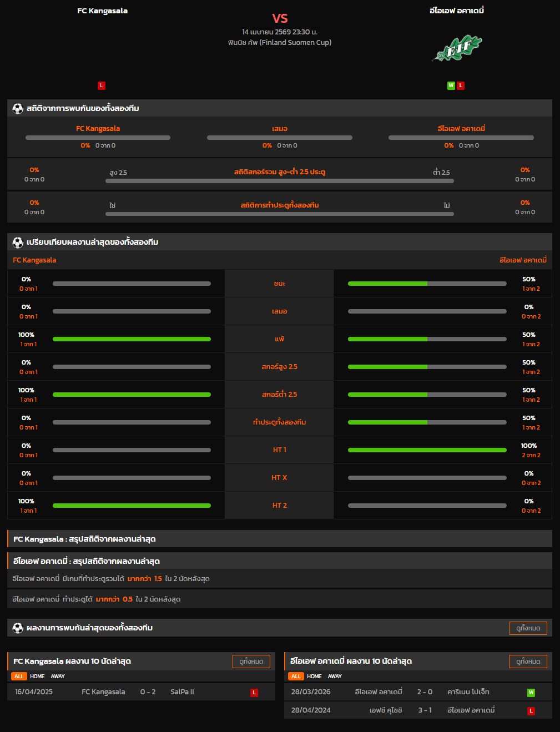Screen dimensions: 560x732
Task: Collapse the เปรียบเทียบผลงานล่าสุดของทั้งสองทีม header
Action: click(x=280, y=242)
